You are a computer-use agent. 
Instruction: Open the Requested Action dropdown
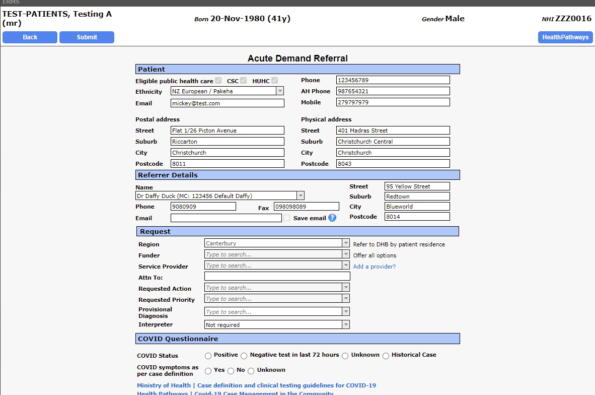coord(345,287)
